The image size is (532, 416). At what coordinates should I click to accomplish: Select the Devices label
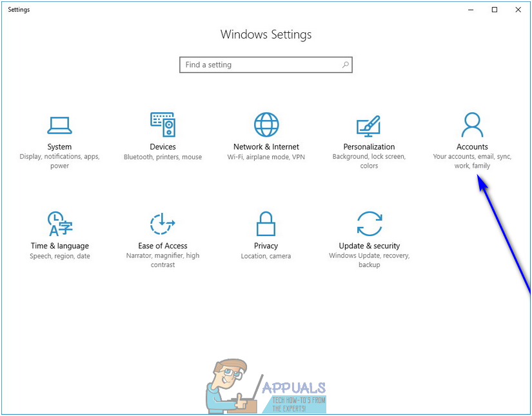(163, 146)
